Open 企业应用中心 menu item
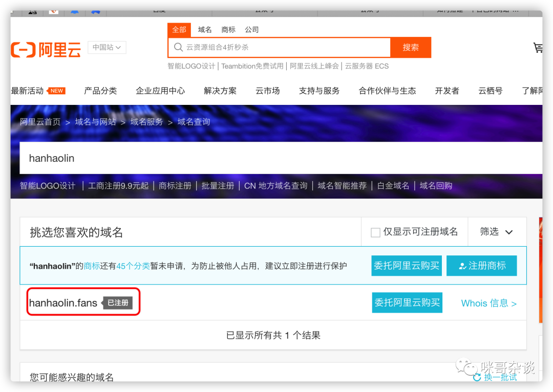 pos(160,91)
